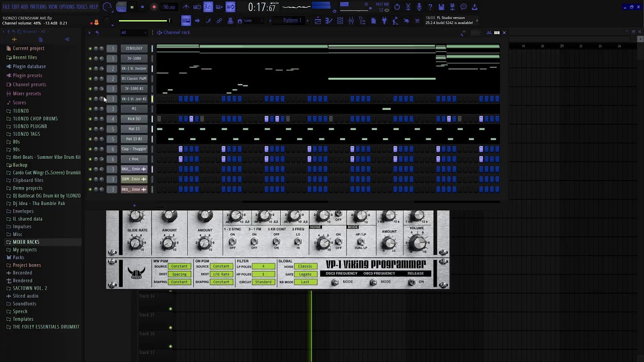Open the export/render download icon
Image resolution: width=644 pixels, height=362 pixels.
pyautogui.click(x=474, y=7)
